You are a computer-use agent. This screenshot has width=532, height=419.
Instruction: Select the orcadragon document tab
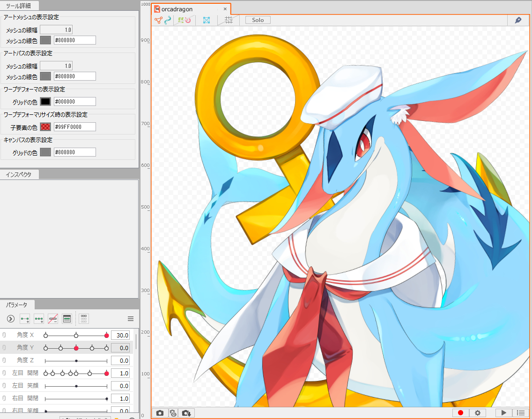[192, 9]
